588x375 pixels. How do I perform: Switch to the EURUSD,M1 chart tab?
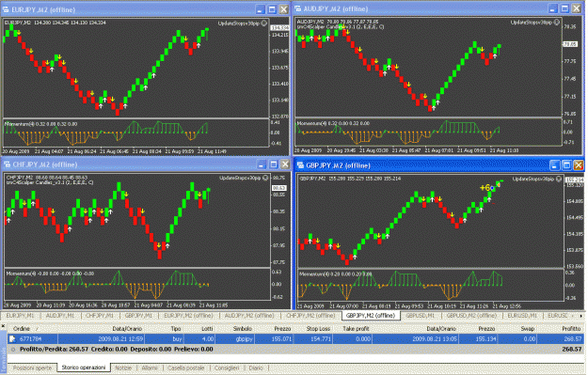click(x=522, y=316)
